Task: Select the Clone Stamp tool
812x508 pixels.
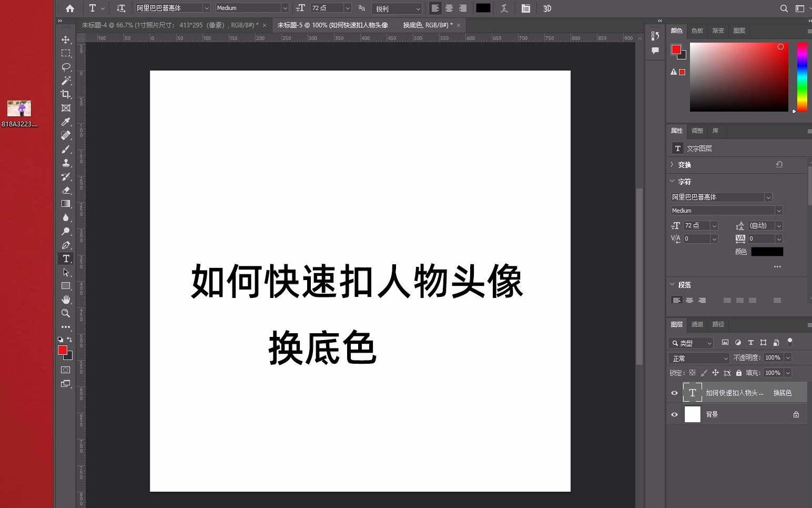Action: coord(66,163)
